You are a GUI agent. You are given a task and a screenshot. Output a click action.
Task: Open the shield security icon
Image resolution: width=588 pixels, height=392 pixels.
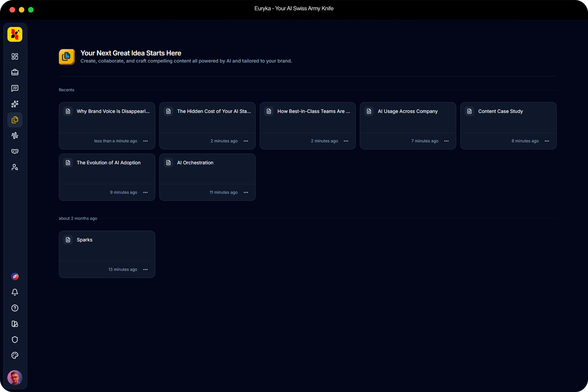(x=15, y=340)
